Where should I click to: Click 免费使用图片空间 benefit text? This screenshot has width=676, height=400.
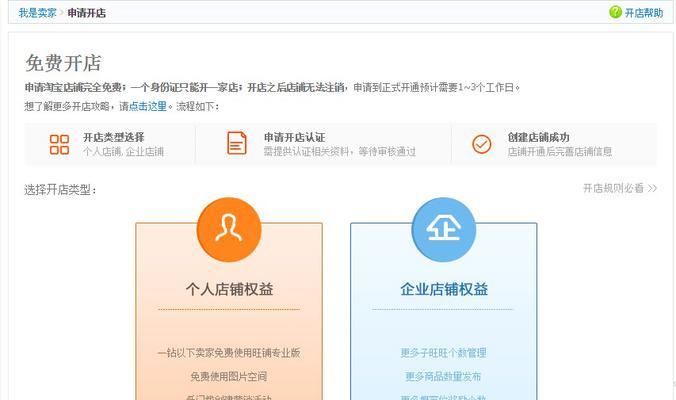pyautogui.click(x=228, y=376)
